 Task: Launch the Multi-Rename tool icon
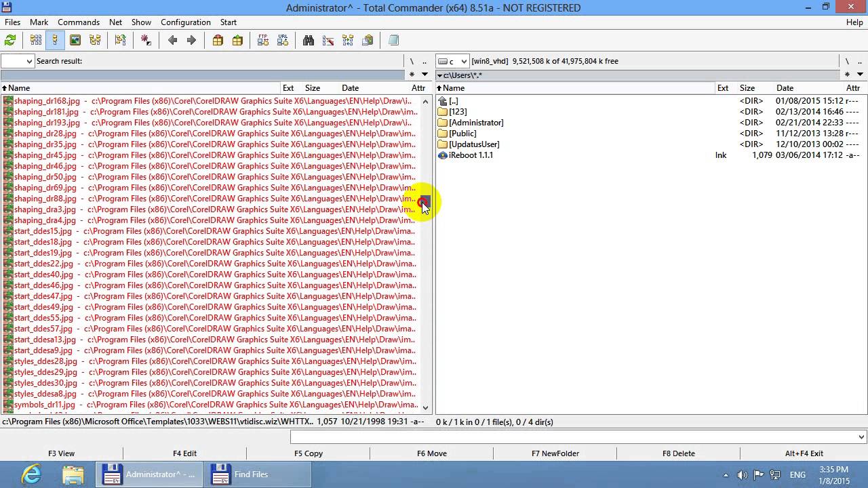328,40
